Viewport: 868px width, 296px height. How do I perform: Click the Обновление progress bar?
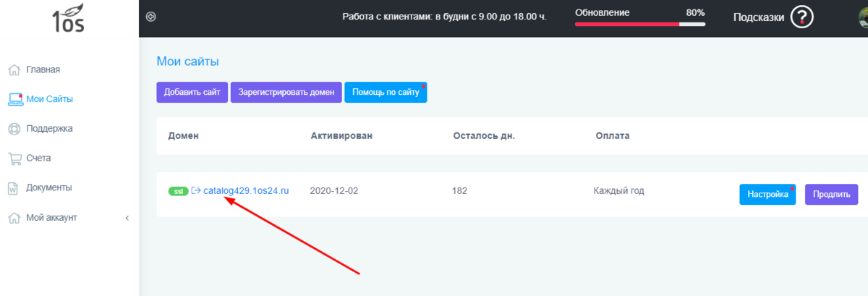640,24
